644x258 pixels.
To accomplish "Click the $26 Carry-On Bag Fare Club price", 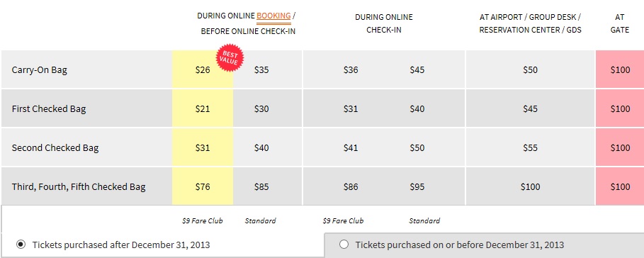I will (x=203, y=70).
